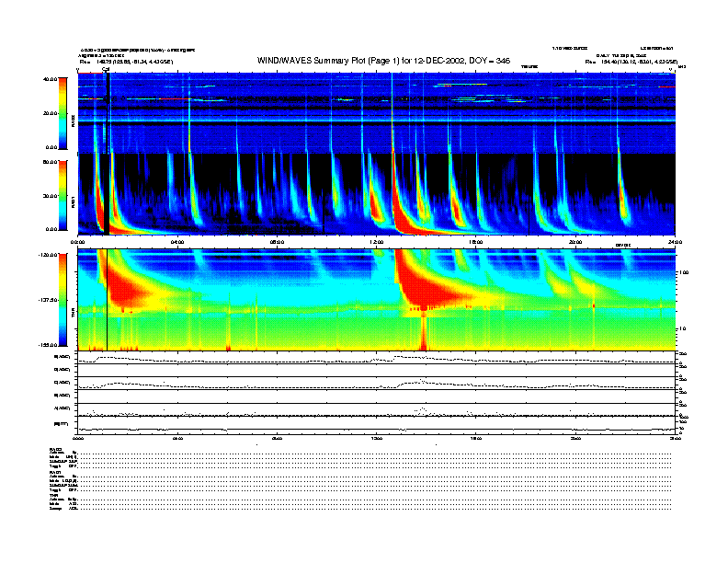Click 04:00 tick label under the line plots
The image size is (728, 563).
(x=177, y=438)
